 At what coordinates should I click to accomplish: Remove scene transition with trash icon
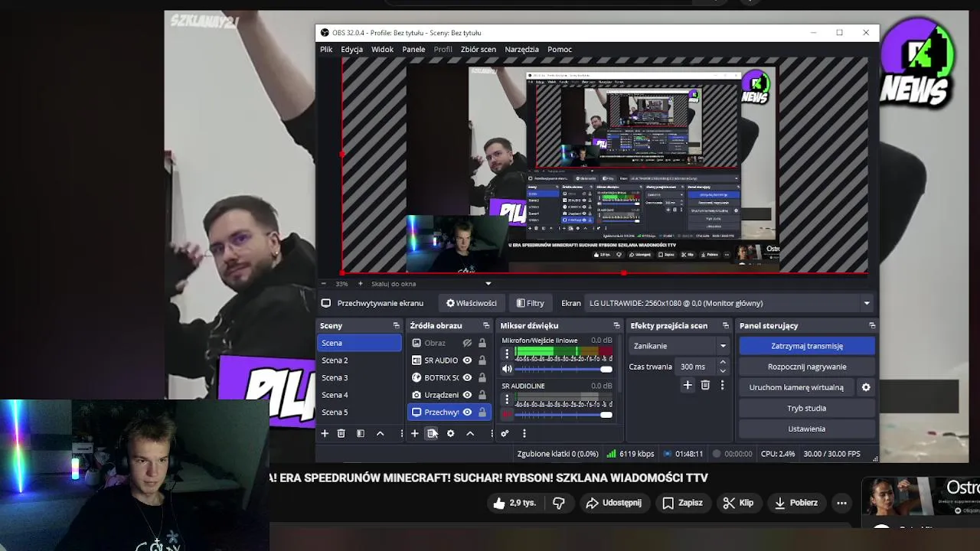[x=705, y=385]
